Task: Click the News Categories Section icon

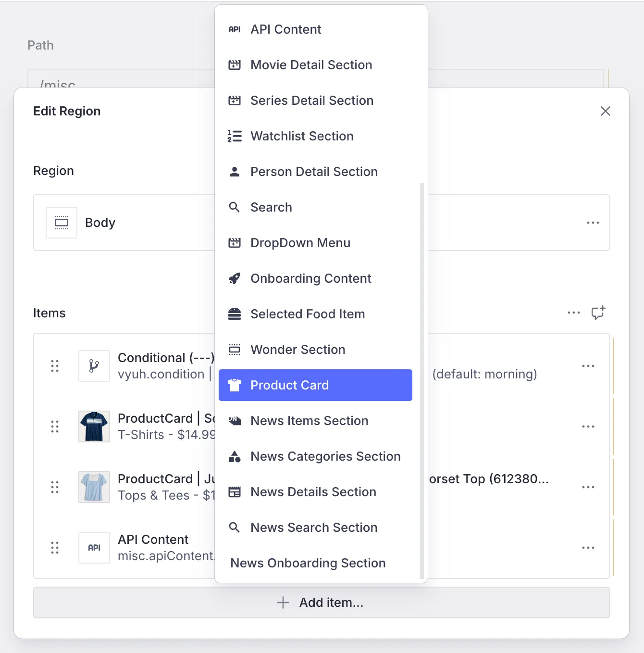Action: point(235,456)
